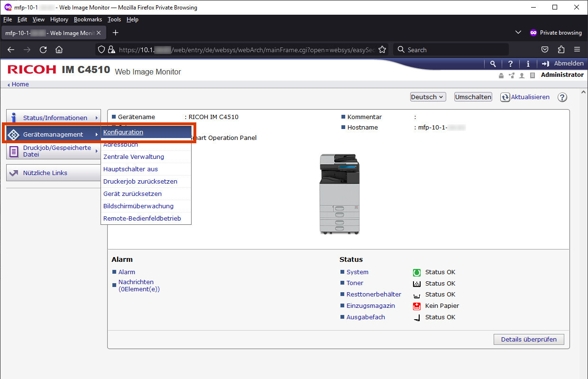Select Zentrale Verwaltung menu entry

[134, 157]
